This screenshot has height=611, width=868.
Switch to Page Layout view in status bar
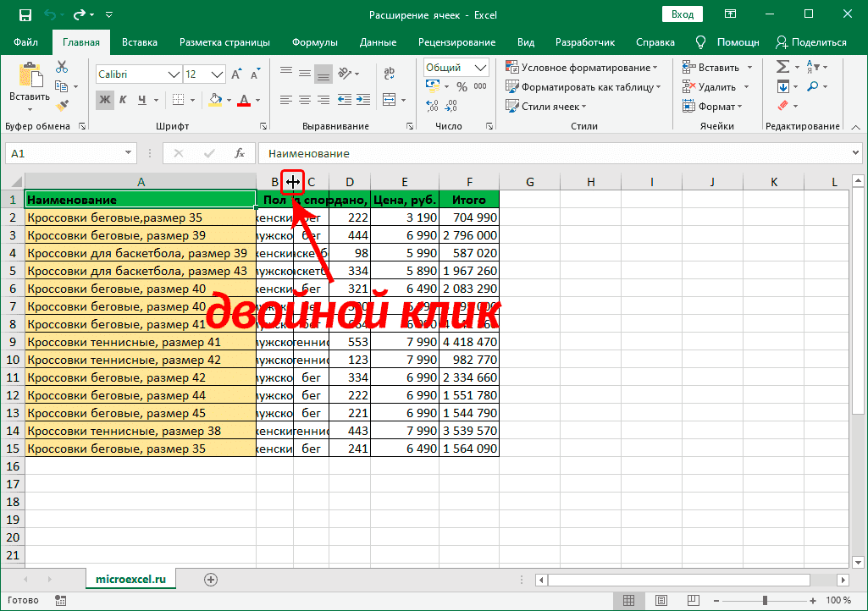[661, 600]
